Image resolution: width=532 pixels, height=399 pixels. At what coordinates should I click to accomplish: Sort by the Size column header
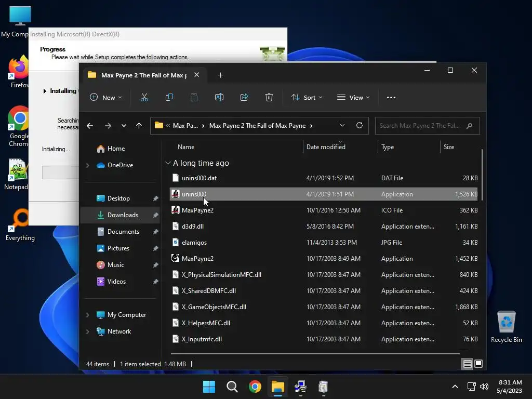pyautogui.click(x=448, y=147)
